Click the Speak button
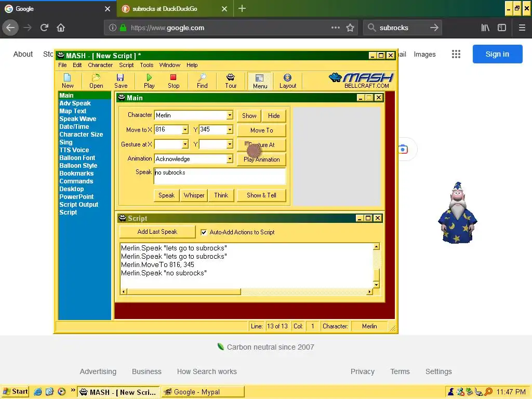Screen dimensions: 532x399 (x=166, y=195)
